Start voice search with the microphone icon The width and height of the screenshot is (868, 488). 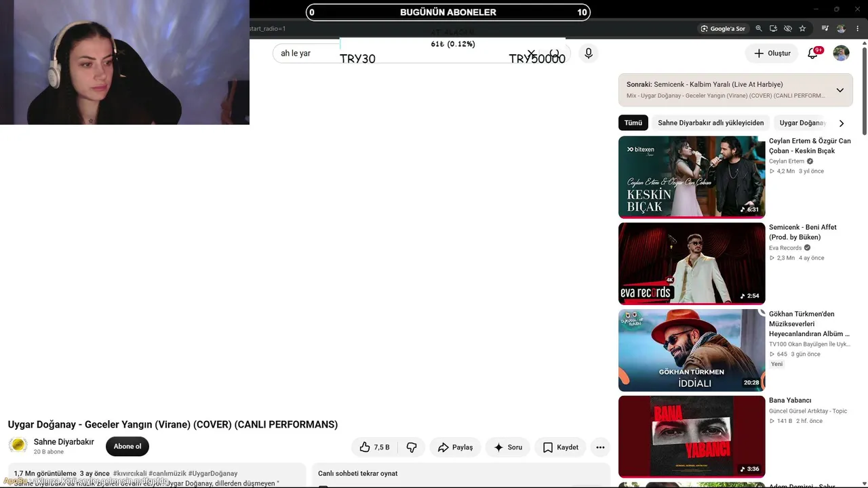pyautogui.click(x=589, y=53)
